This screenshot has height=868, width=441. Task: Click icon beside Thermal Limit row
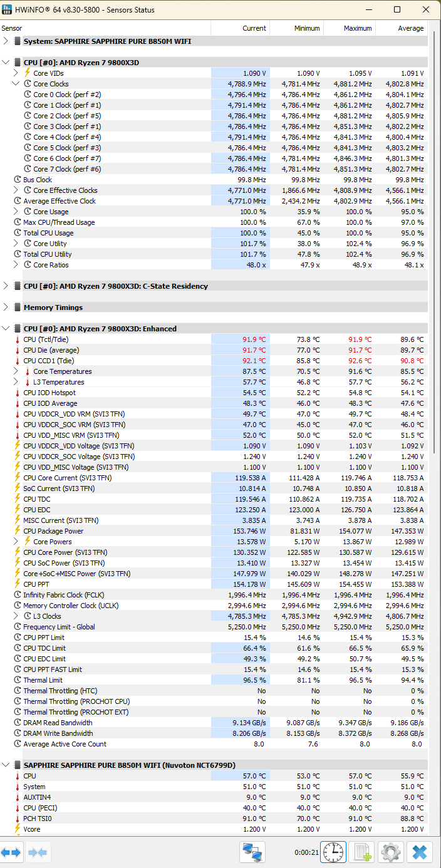[x=18, y=680]
